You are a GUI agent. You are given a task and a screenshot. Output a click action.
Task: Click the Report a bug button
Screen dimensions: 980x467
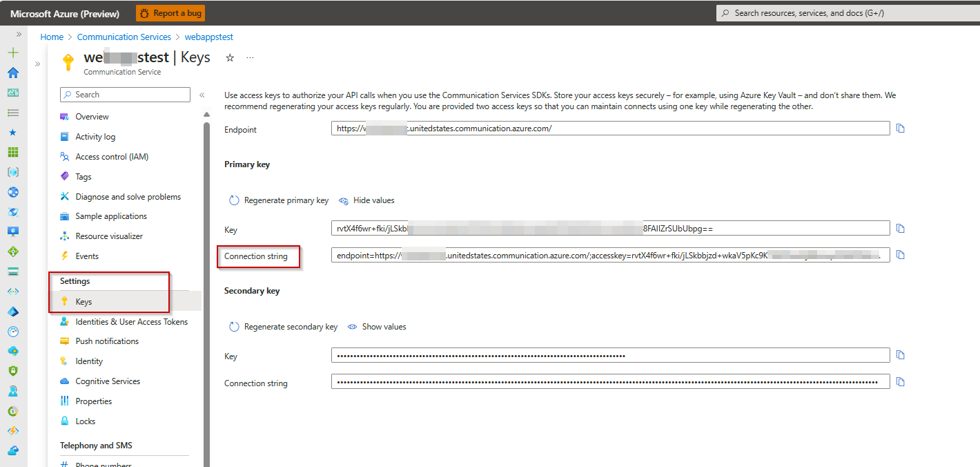[x=170, y=13]
